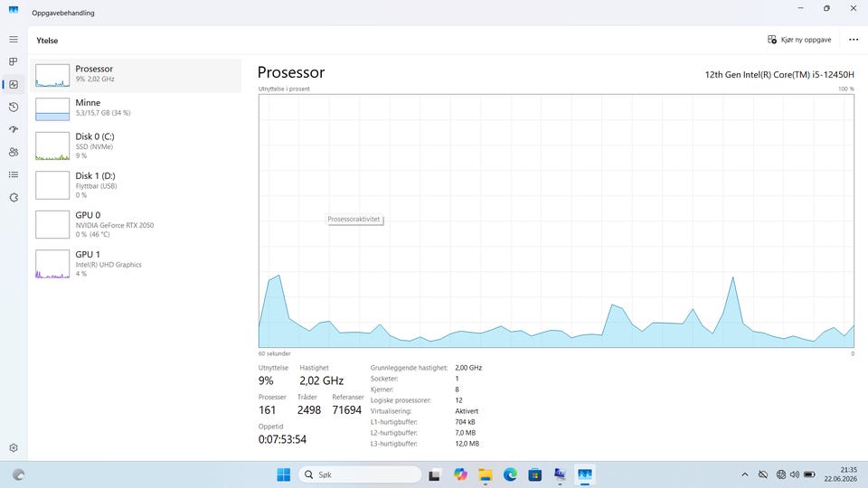Click the 9% Utnyttelse value

[266, 380]
